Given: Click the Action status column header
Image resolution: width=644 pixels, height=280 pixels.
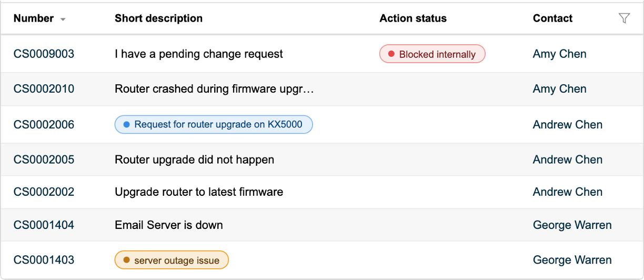Looking at the screenshot, I should tap(413, 18).
